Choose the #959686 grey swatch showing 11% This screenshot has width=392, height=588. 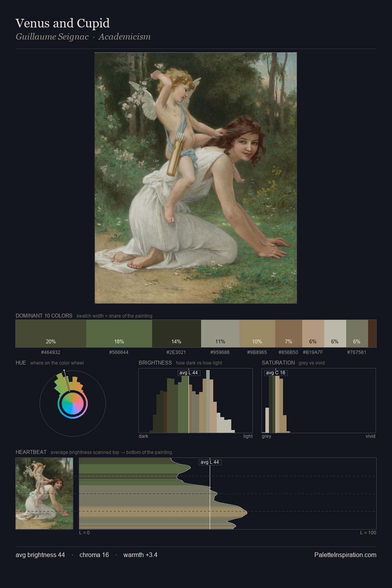[x=220, y=334]
